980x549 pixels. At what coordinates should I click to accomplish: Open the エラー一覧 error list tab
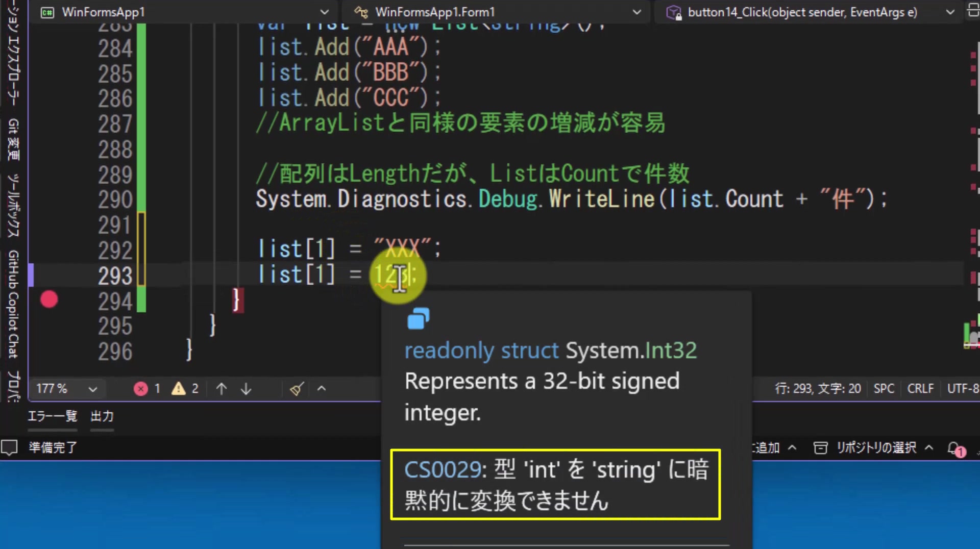[52, 416]
